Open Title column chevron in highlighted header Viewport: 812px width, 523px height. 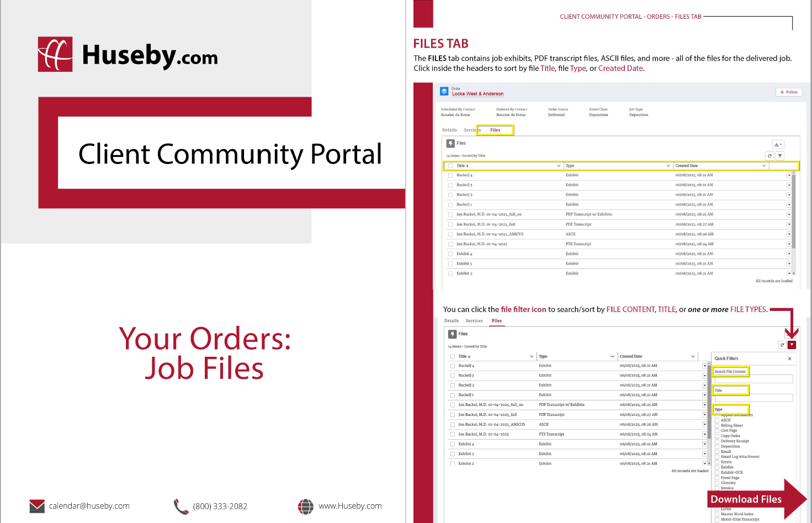pyautogui.click(x=558, y=166)
